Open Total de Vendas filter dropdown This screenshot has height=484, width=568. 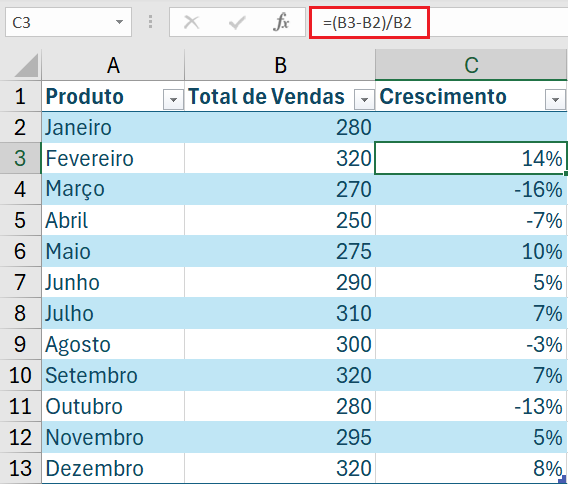coord(364,99)
